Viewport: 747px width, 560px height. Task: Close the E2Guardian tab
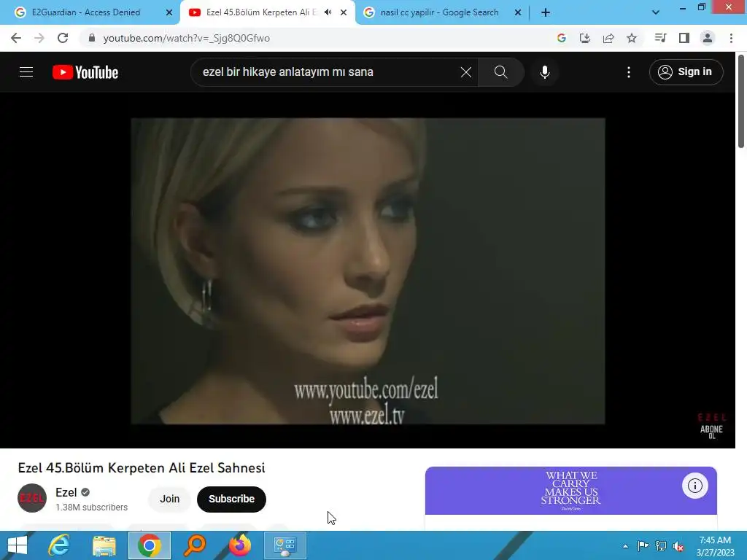pyautogui.click(x=169, y=13)
